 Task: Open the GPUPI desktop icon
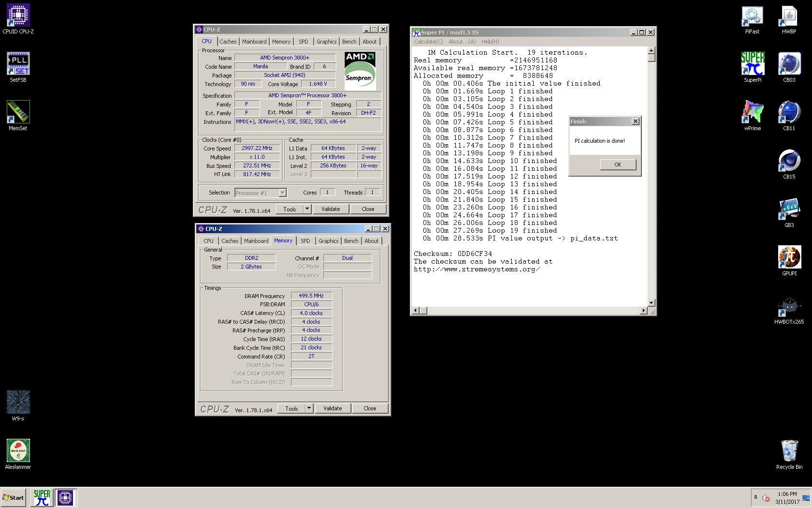tap(789, 261)
